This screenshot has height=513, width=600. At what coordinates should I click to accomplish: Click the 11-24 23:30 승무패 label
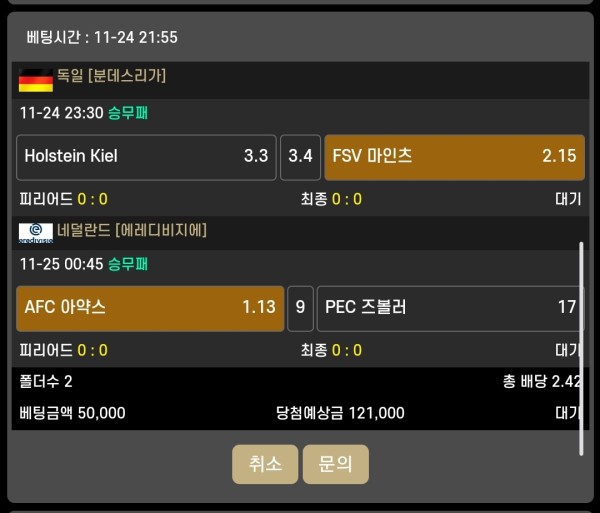pyautogui.click(x=84, y=113)
